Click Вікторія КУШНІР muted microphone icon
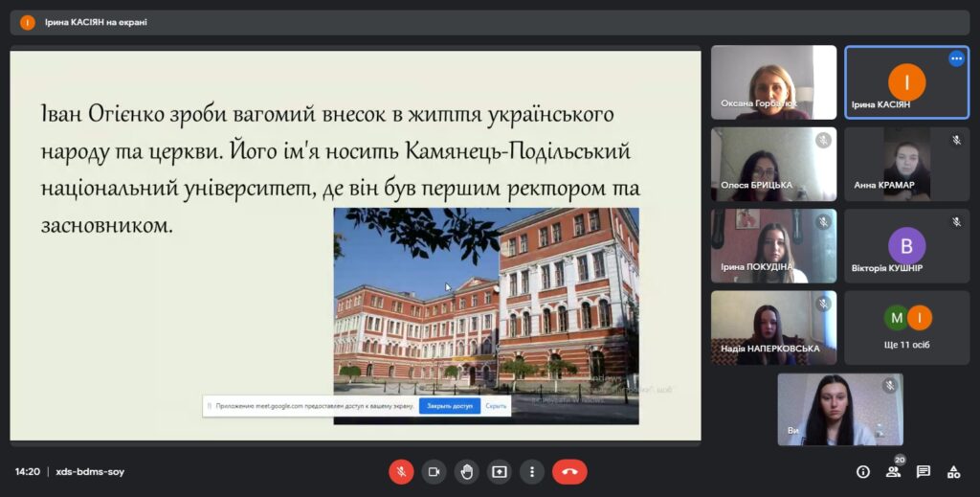Image resolution: width=980 pixels, height=497 pixels. [956, 222]
